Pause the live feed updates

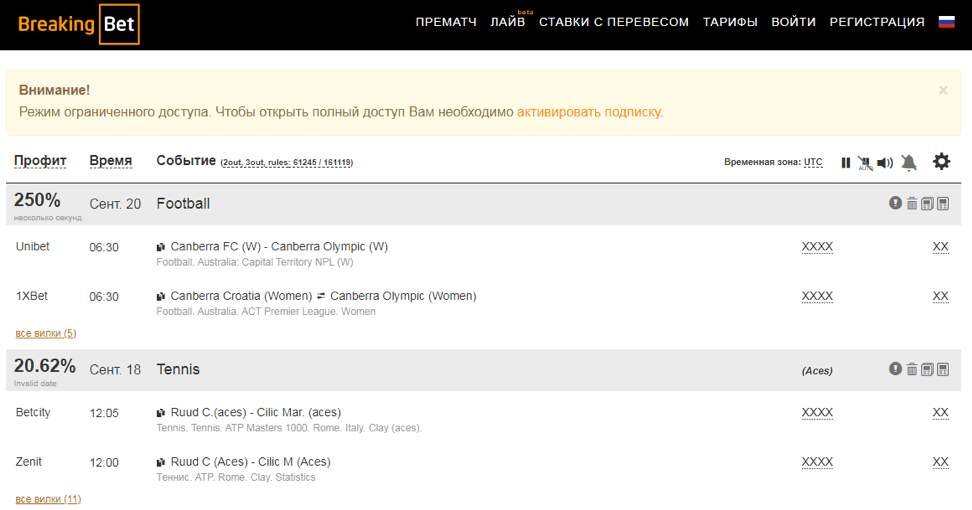[x=846, y=163]
